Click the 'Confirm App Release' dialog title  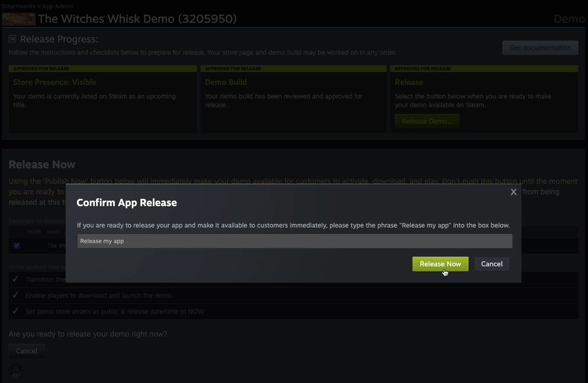[x=127, y=203]
